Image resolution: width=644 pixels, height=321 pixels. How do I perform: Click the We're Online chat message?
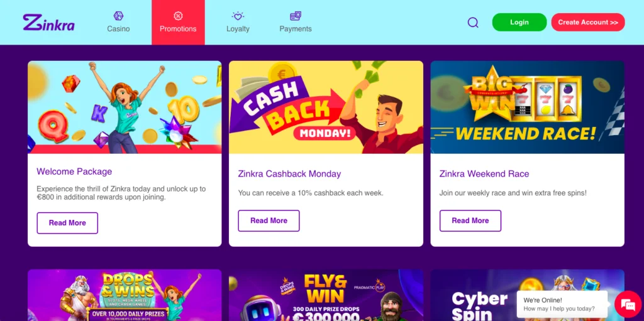[562, 304]
